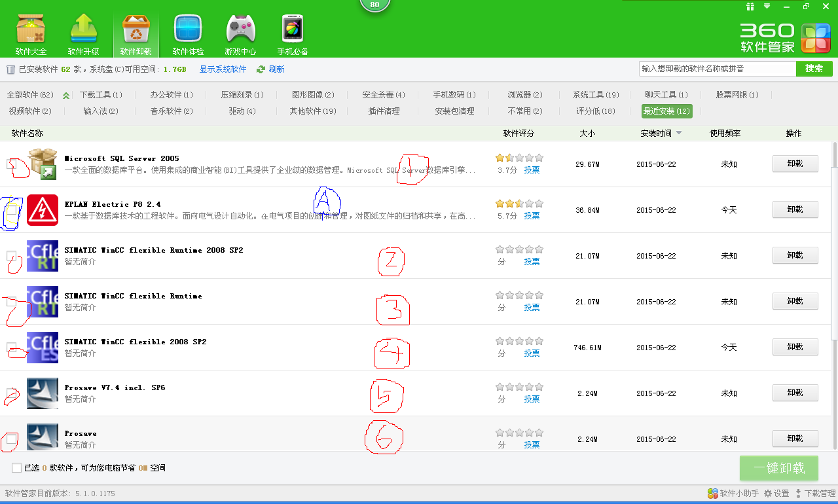The width and height of the screenshot is (838, 504).
Task: Click 卸载 for Microsoft SQL Server 2005
Action: [x=795, y=164]
